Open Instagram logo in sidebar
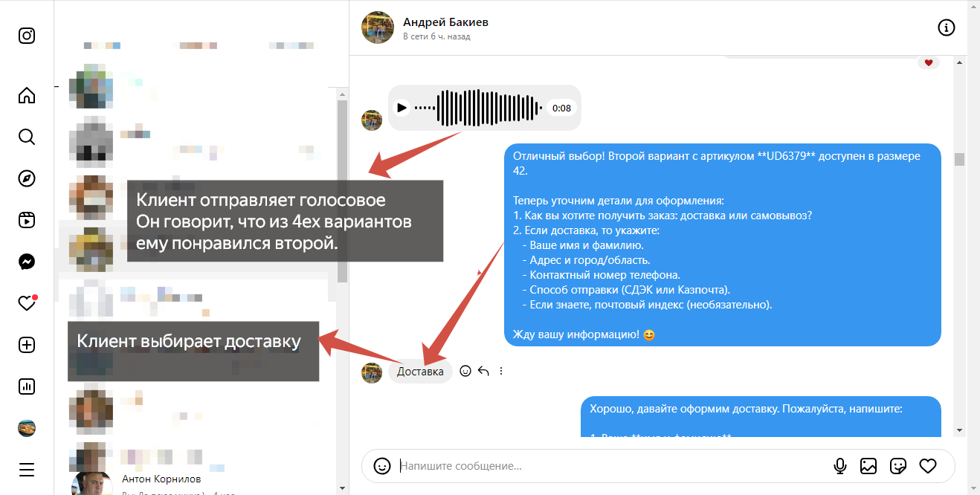980x495 pixels. tap(27, 36)
